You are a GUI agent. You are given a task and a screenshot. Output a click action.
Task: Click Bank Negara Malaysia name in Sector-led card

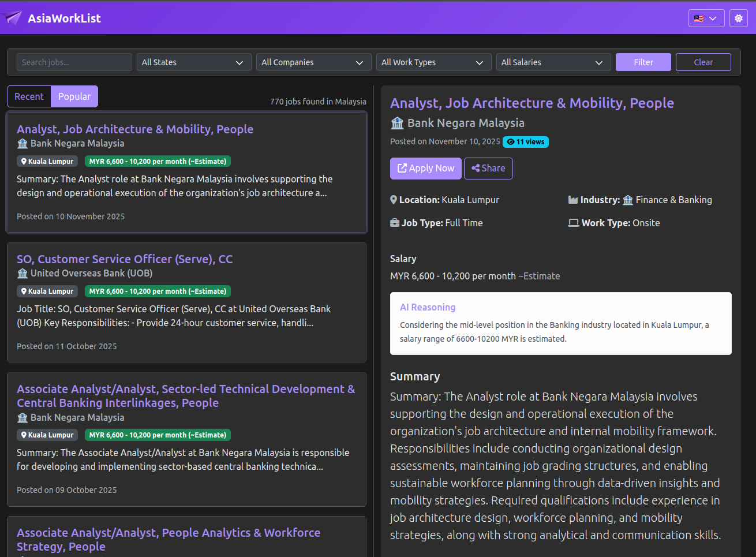pyautogui.click(x=77, y=417)
